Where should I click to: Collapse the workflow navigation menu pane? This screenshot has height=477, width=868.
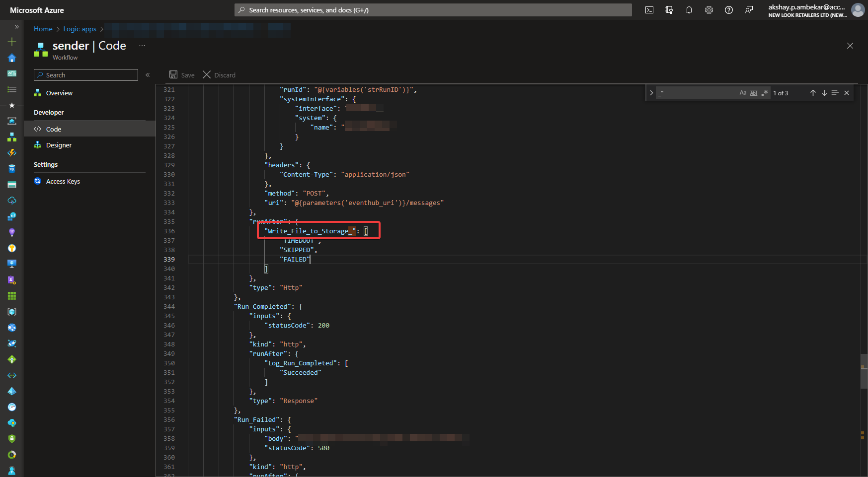[x=148, y=74]
